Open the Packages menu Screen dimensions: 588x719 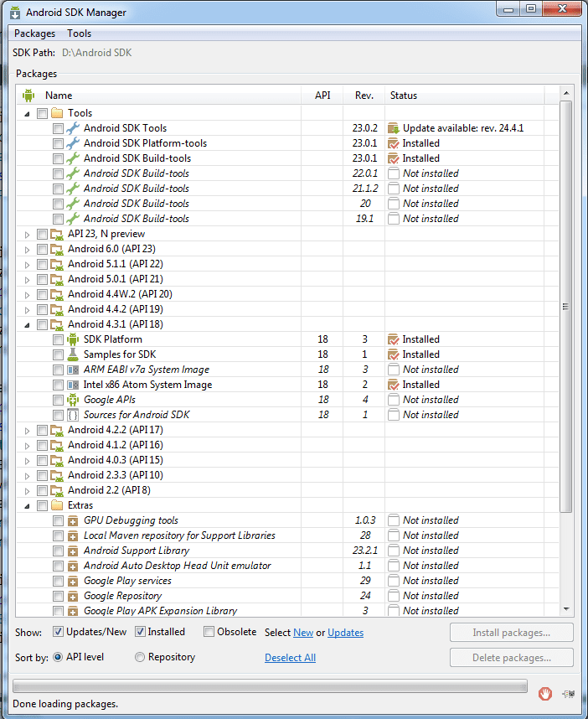pyautogui.click(x=34, y=34)
